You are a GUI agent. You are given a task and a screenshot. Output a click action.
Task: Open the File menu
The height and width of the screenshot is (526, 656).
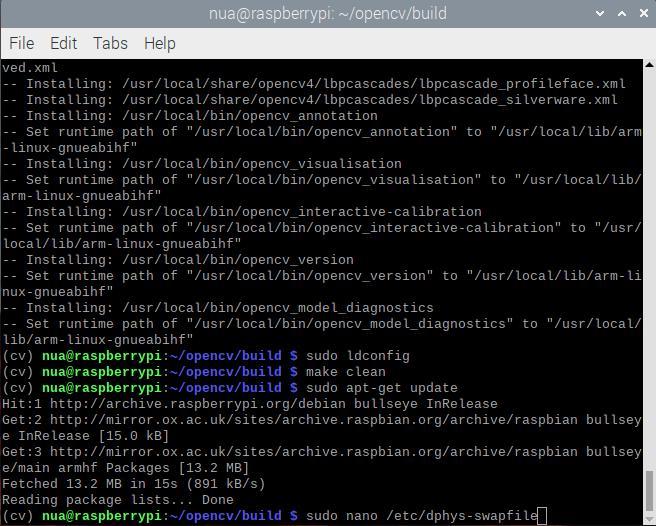point(21,44)
